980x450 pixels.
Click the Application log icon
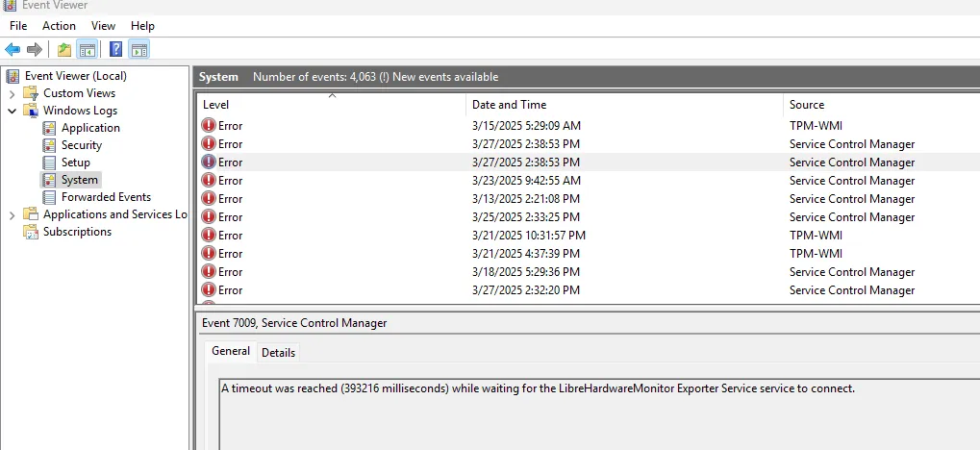49,128
